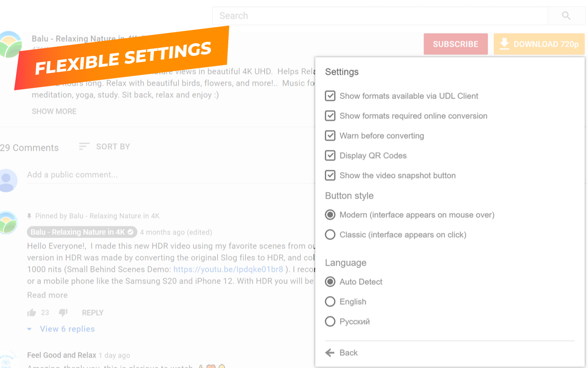Screen dimensions: 588x368
Task: Click the Back arrow in Settings panel
Action: pyautogui.click(x=330, y=353)
